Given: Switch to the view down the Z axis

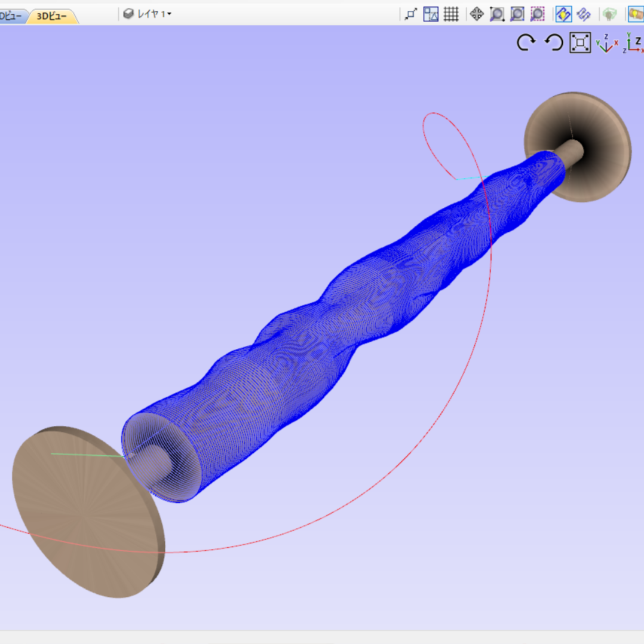Looking at the screenshot, I should (634, 43).
